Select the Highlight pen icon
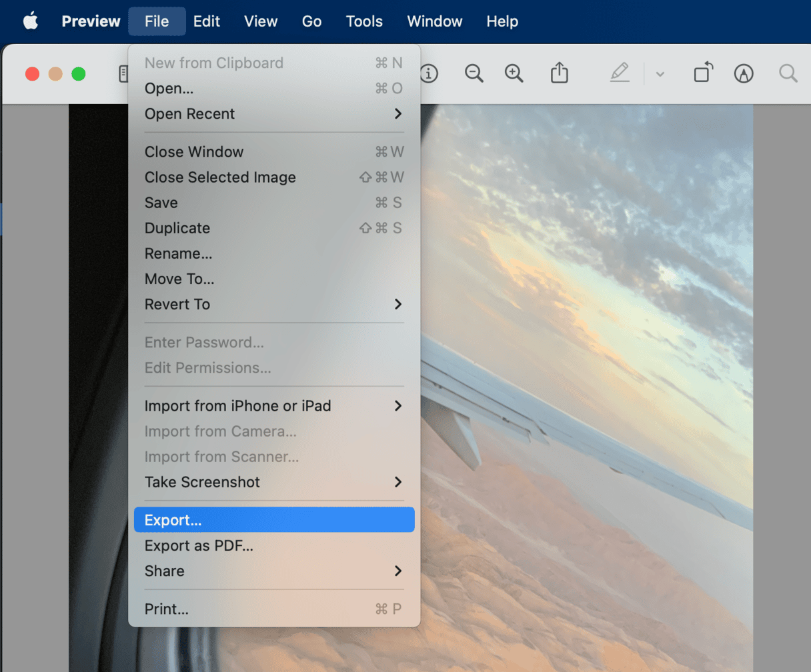Screen dimensions: 811x672 coord(620,73)
